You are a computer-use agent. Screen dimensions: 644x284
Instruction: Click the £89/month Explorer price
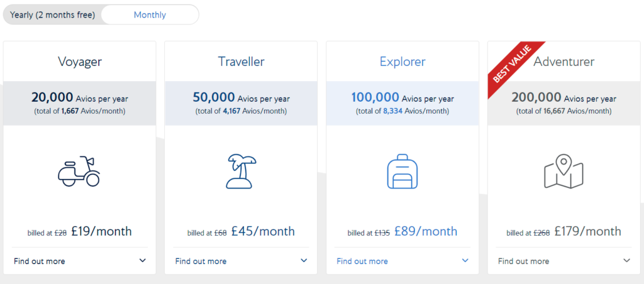click(x=426, y=231)
